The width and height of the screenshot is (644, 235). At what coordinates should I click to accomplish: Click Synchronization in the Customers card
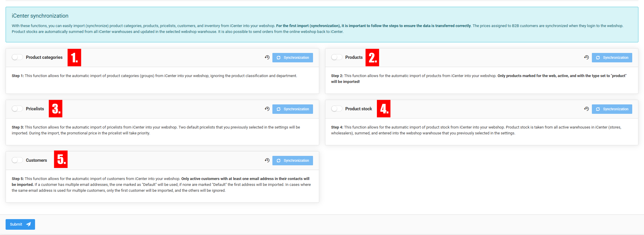coord(292,161)
